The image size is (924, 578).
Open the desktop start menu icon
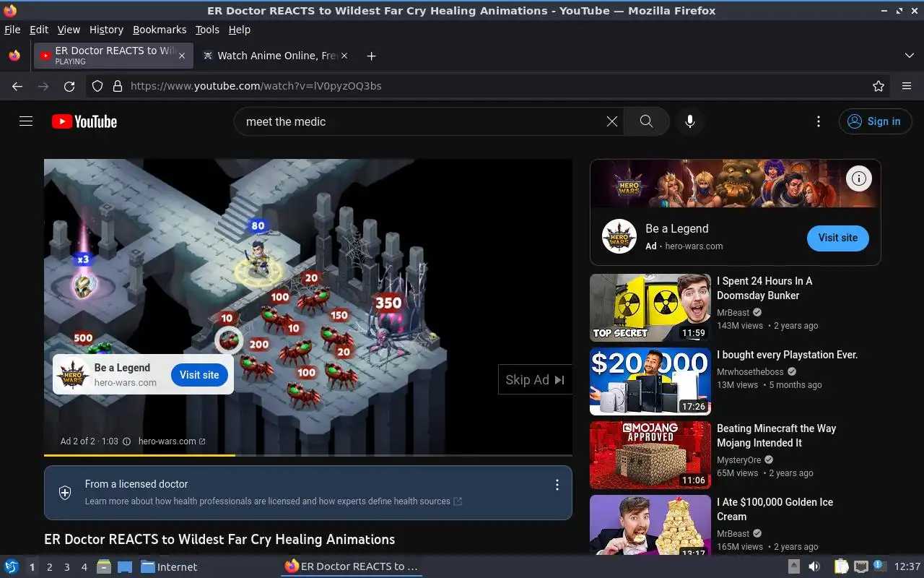pos(12,566)
